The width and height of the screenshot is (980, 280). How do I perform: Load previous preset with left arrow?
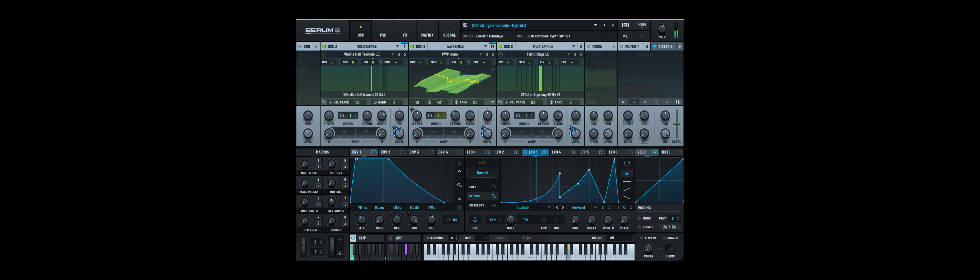[x=604, y=25]
